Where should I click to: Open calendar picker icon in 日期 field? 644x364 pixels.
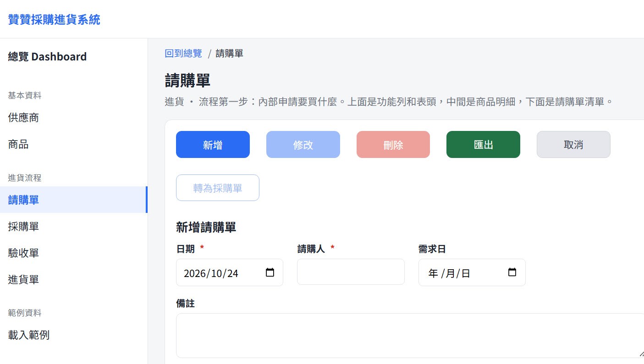click(270, 272)
